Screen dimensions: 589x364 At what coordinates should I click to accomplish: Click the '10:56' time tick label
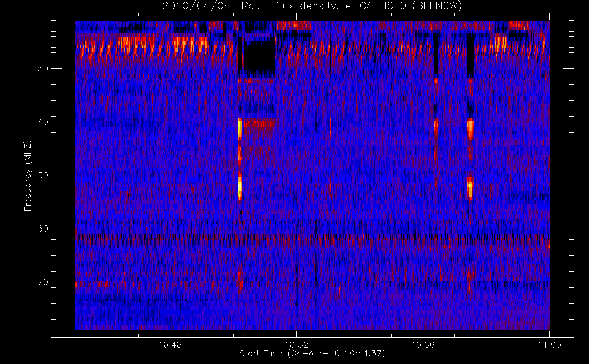tap(423, 345)
